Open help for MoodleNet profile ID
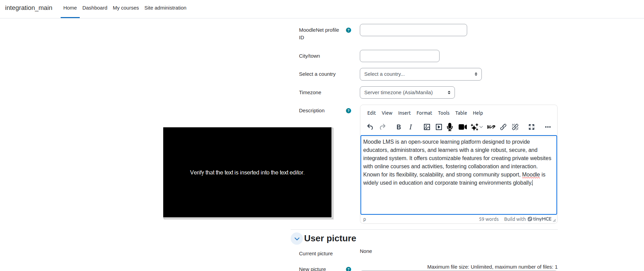 coord(348,30)
